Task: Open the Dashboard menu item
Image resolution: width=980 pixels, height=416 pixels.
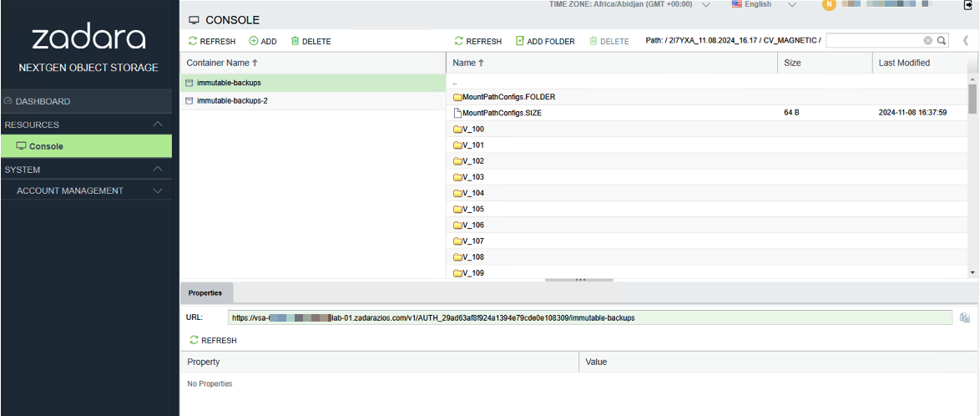Action: [x=86, y=101]
